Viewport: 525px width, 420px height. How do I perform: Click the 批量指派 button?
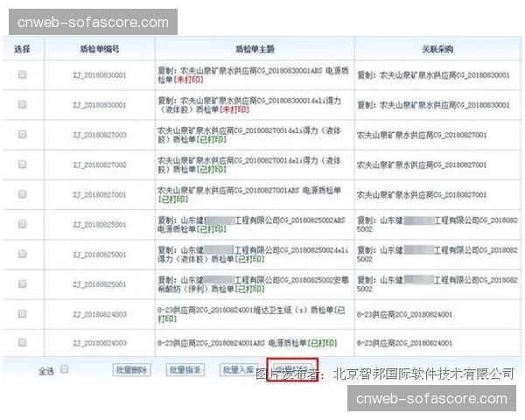click(185, 370)
